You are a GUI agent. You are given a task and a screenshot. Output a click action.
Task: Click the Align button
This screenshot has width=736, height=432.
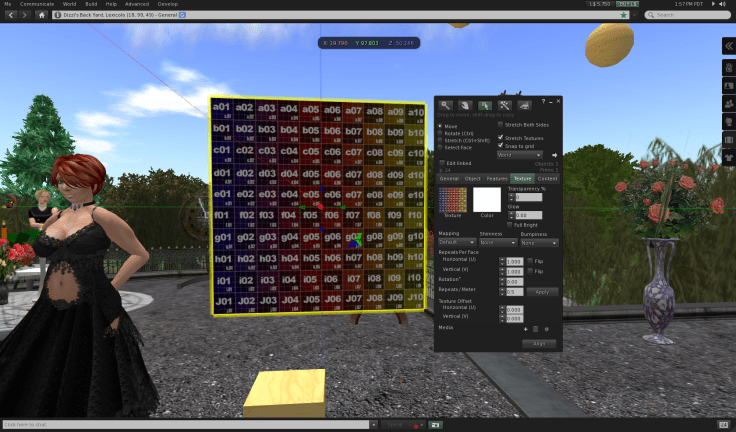coord(538,343)
